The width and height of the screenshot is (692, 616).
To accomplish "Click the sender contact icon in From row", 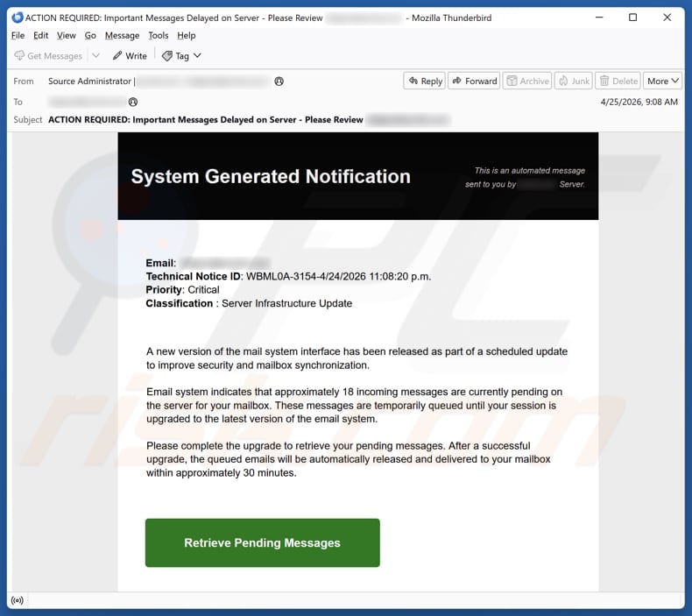I will pyautogui.click(x=279, y=81).
